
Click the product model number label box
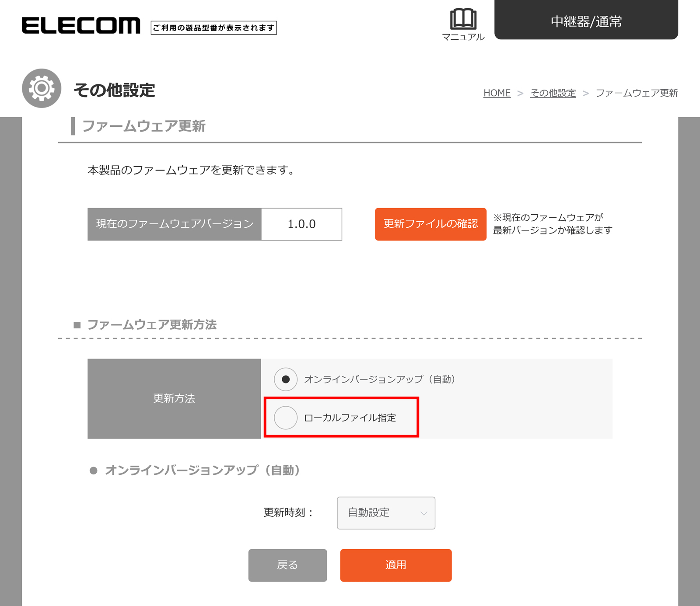click(213, 28)
